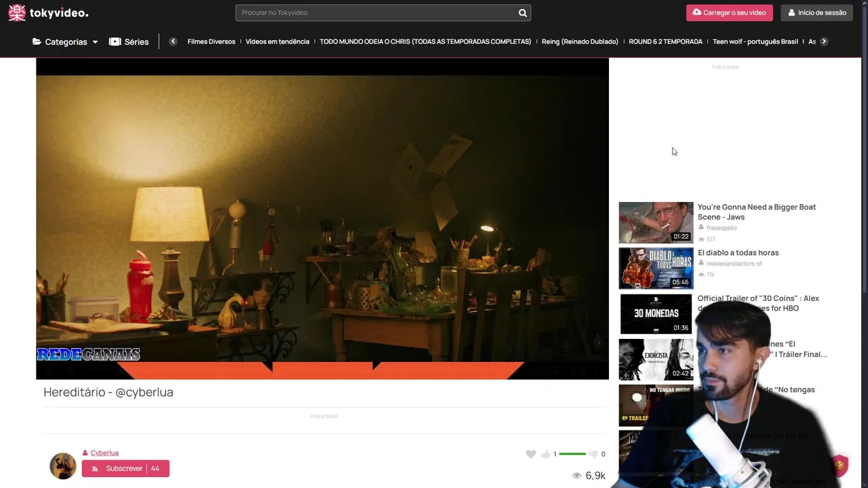The height and width of the screenshot is (488, 868).
Task: Click Início de sessão button
Action: (816, 13)
